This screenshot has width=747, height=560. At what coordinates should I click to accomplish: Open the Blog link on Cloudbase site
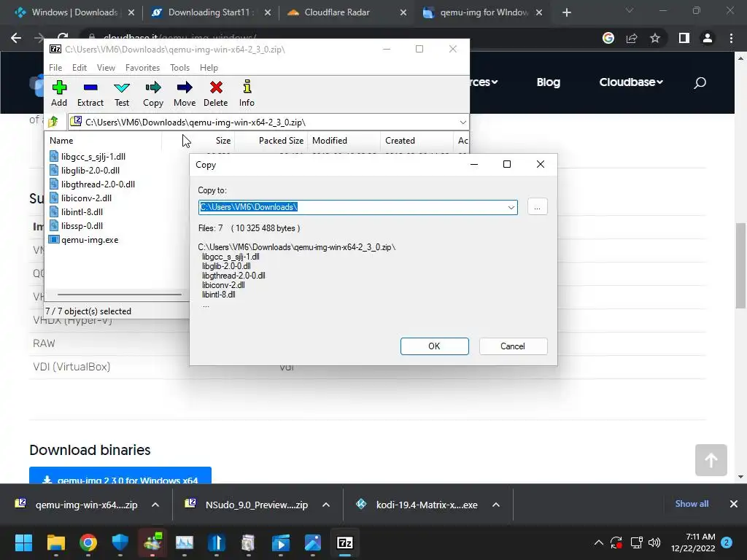tap(549, 82)
